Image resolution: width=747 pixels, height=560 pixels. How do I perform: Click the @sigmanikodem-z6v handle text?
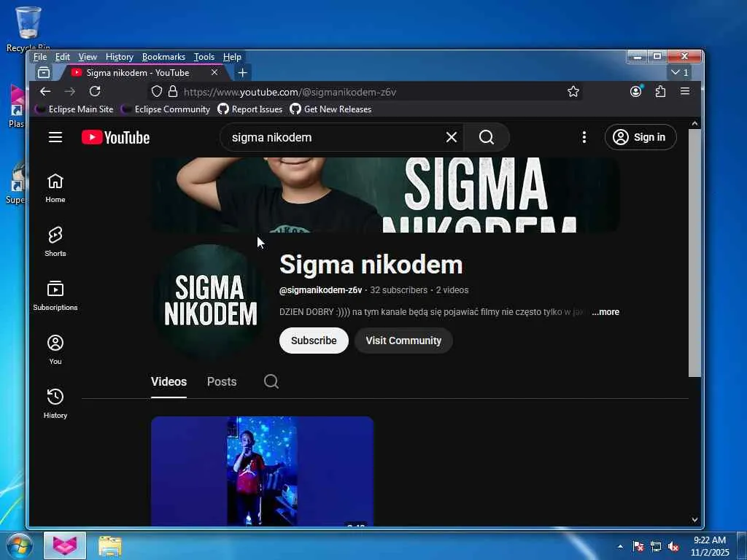click(321, 290)
